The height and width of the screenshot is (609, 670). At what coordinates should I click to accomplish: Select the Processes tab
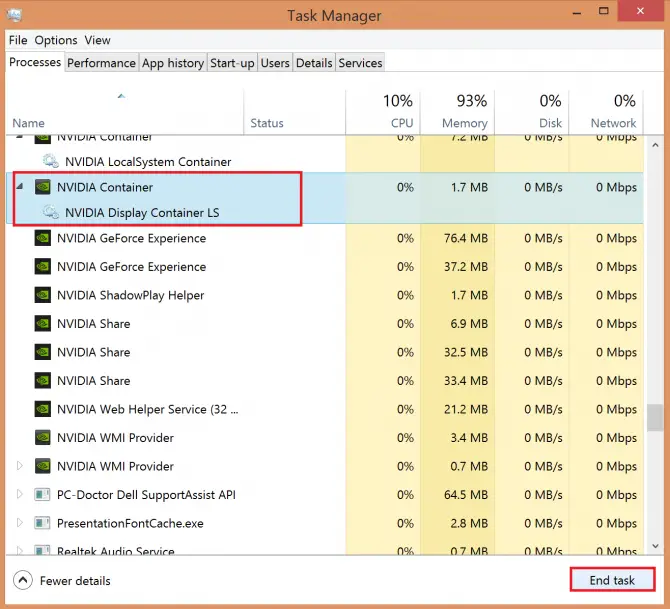35,62
